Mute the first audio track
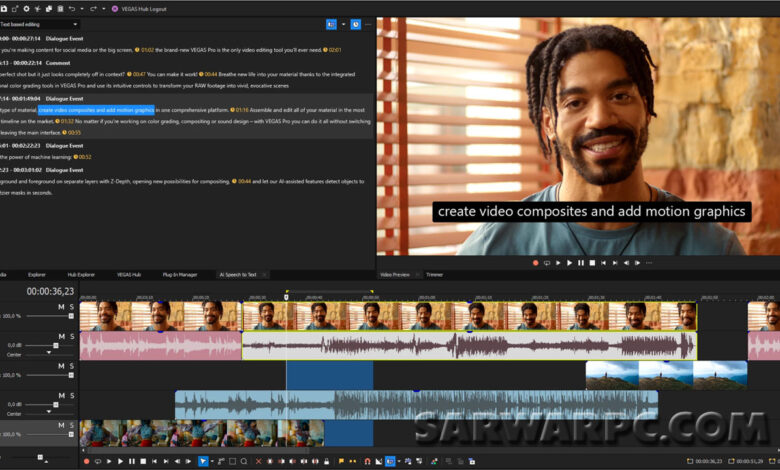This screenshot has width=780, height=470. (61, 337)
